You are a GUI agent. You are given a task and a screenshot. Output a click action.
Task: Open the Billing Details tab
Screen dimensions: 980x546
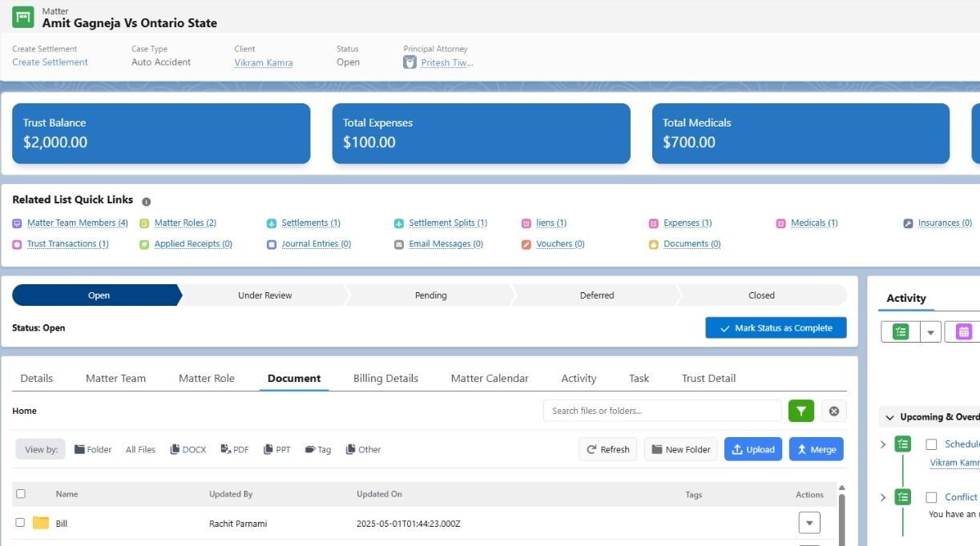[386, 378]
